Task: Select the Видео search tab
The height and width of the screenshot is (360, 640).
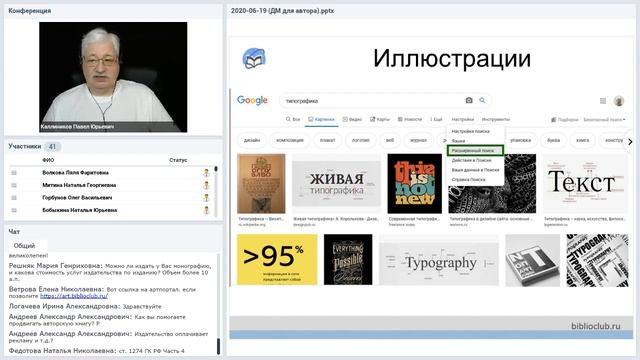Action: click(352, 120)
